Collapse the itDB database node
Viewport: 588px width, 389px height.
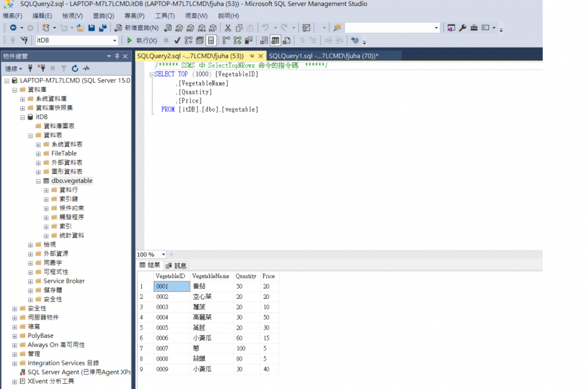[x=22, y=117]
